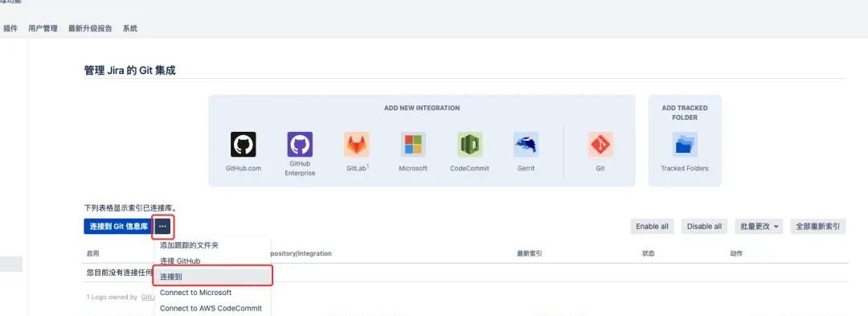This screenshot has height=316, width=868.
Task: Click the 动作 column header
Action: [x=736, y=253]
